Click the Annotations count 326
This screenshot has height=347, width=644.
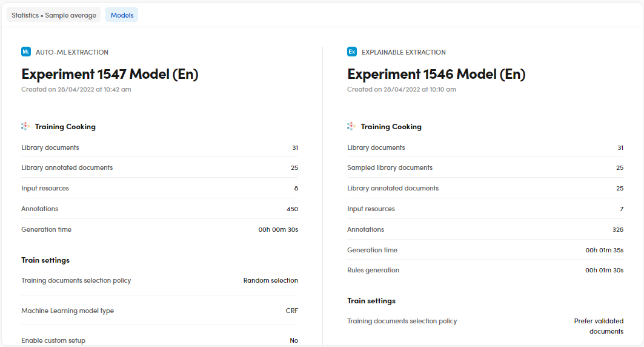(x=618, y=230)
